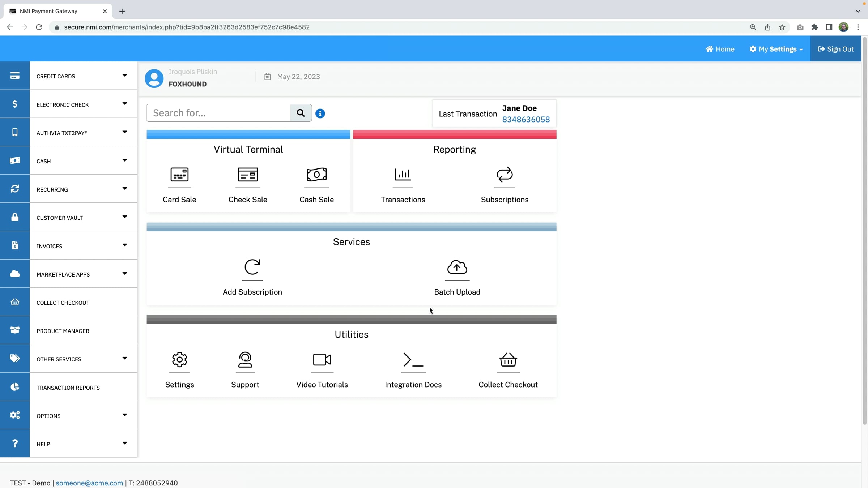Image resolution: width=868 pixels, height=488 pixels.
Task: Click the Subscriptions loop icon
Action: click(x=505, y=175)
